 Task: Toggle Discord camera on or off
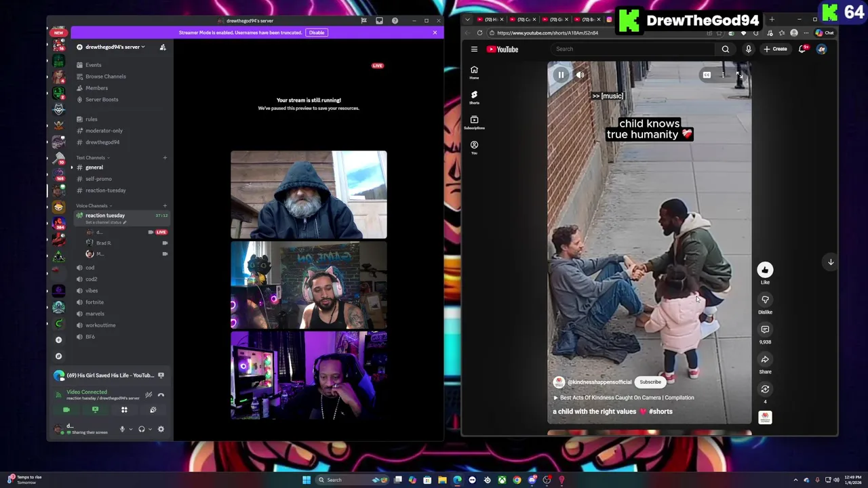coord(66,409)
